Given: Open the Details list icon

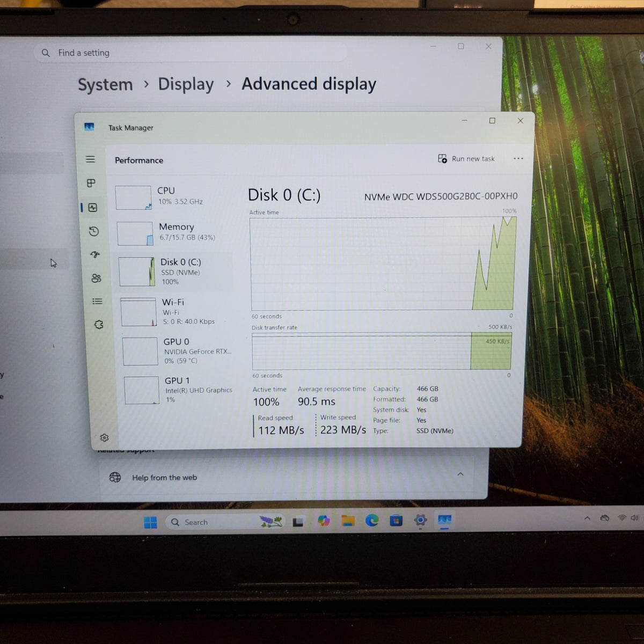Looking at the screenshot, I should (x=97, y=302).
